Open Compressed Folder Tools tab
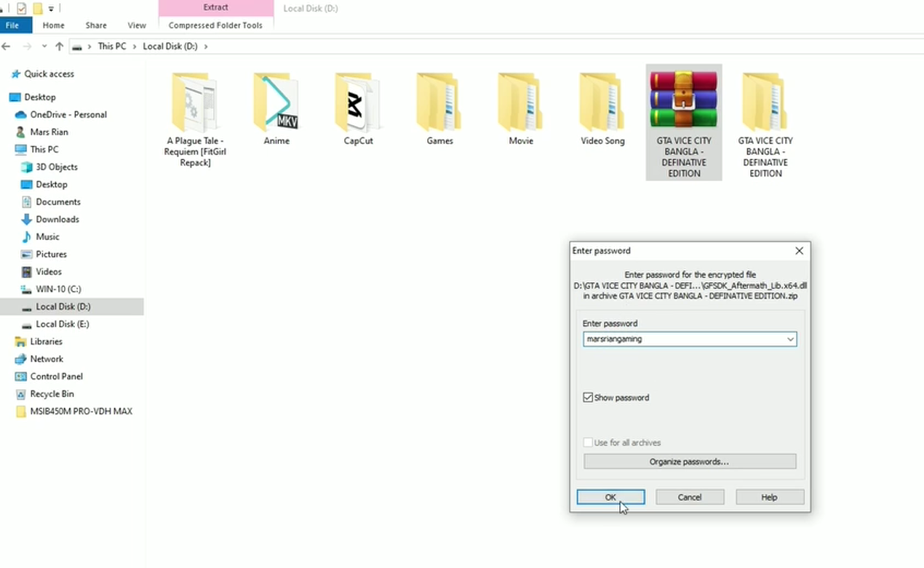This screenshot has width=924, height=568. point(215,25)
